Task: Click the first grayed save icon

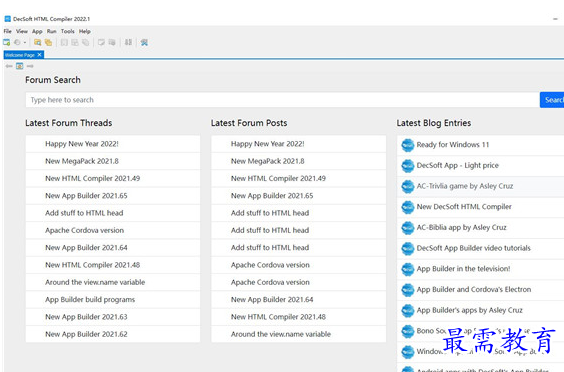Action: (64, 42)
